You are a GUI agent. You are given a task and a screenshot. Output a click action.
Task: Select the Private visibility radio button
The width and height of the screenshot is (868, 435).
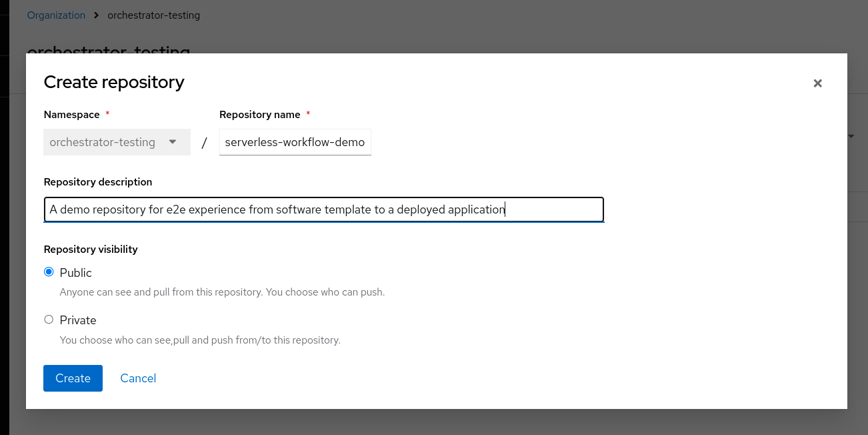point(49,320)
